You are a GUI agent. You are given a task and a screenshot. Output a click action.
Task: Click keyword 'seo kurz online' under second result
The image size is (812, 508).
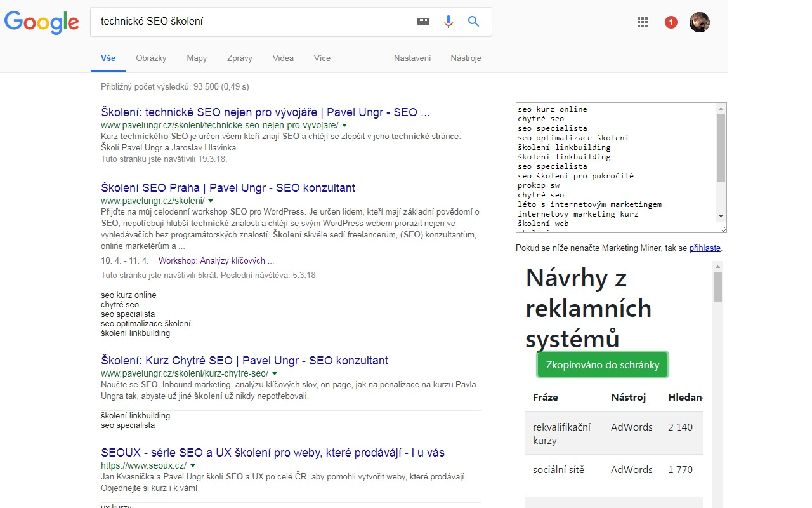point(128,295)
